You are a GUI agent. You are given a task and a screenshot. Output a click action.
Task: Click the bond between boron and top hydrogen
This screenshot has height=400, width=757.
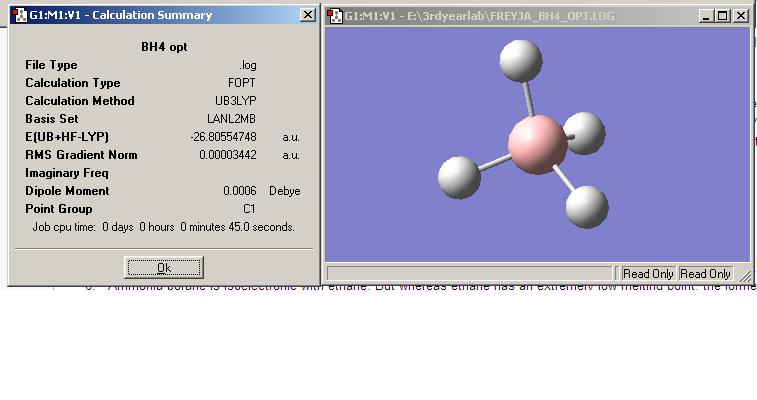pos(528,99)
